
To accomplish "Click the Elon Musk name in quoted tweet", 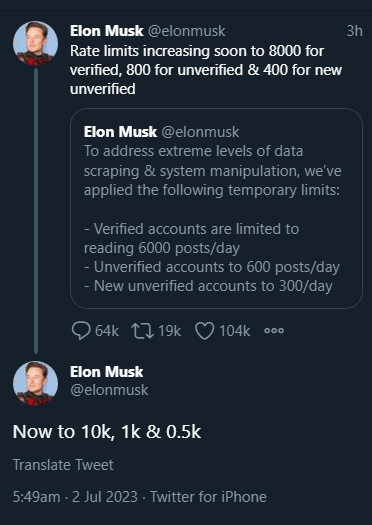I will (x=120, y=132).
